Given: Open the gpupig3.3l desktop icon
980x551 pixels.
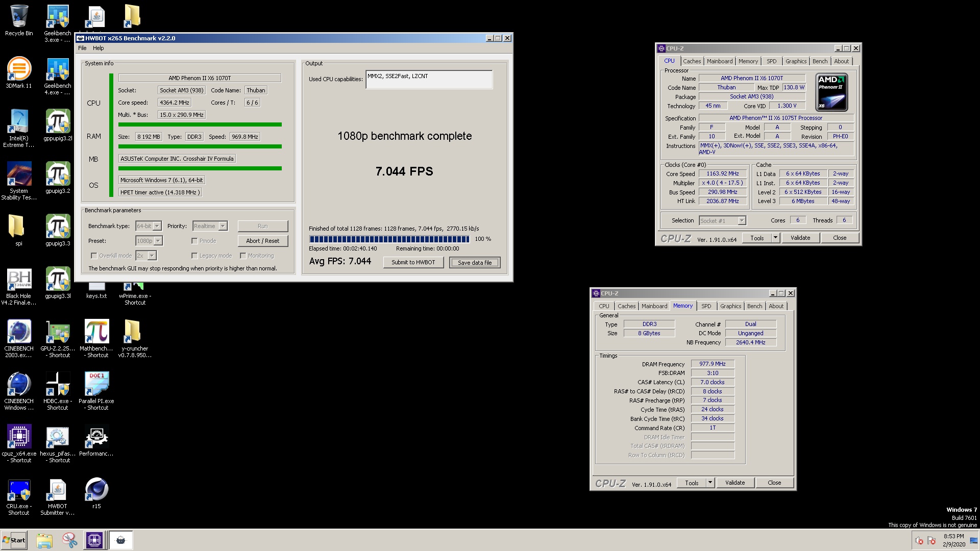Looking at the screenshot, I should (58, 283).
